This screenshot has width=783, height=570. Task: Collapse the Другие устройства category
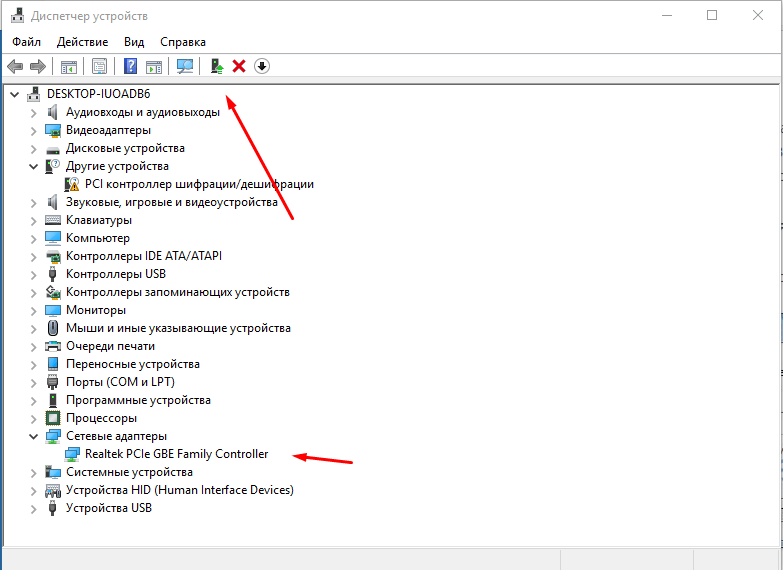(33, 166)
